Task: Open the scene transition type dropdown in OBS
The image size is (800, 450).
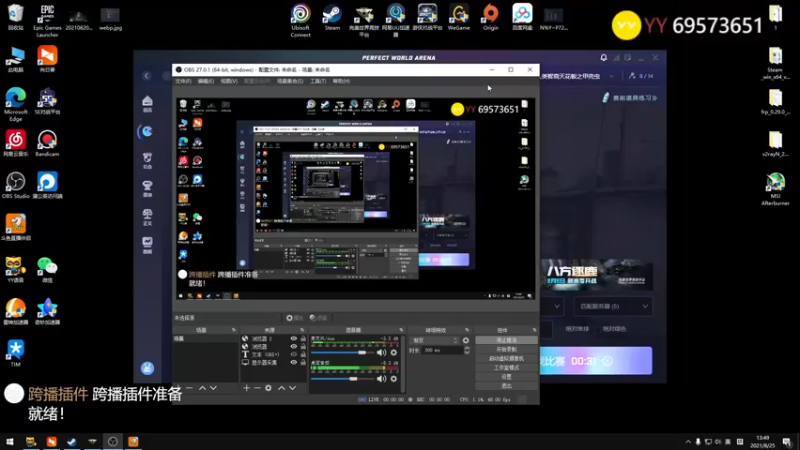Action: coord(435,340)
